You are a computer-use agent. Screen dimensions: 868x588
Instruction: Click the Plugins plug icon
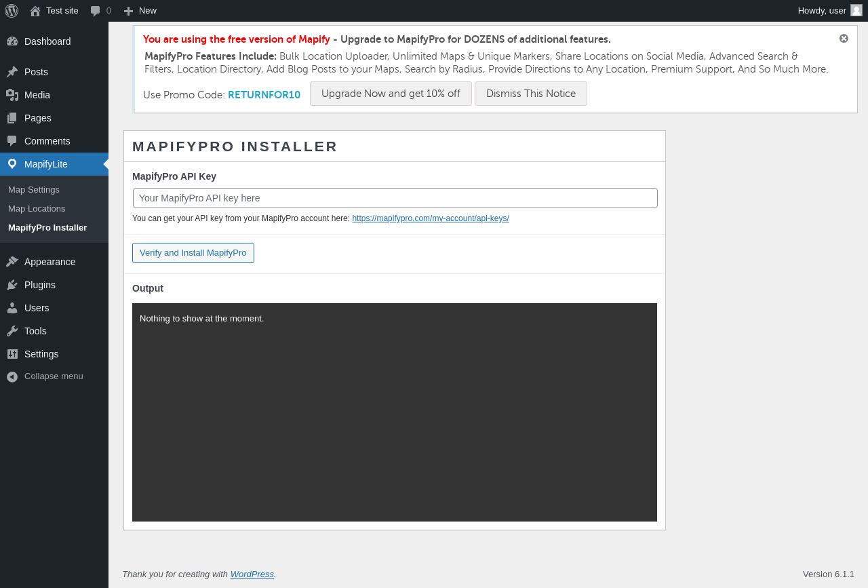point(12,285)
